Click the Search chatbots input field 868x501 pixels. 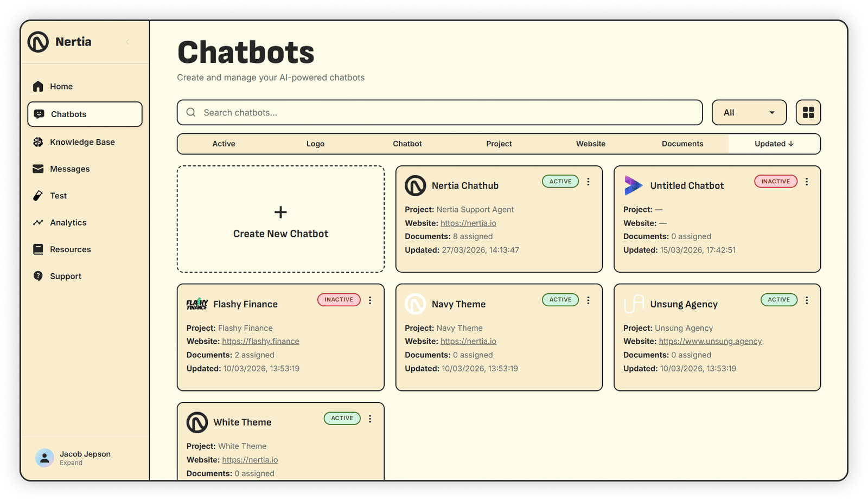click(439, 113)
